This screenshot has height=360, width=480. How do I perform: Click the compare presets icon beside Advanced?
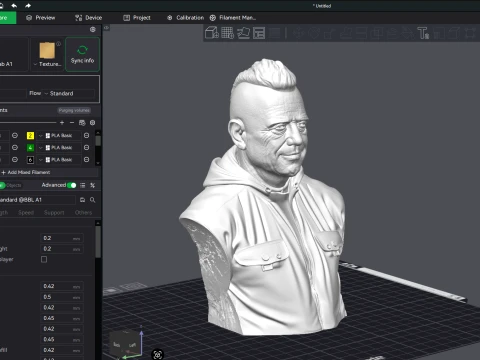[x=93, y=185]
